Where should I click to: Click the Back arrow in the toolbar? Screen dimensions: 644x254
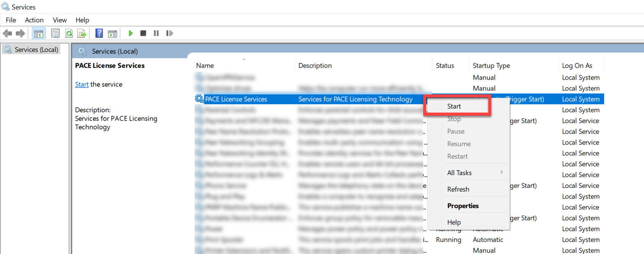click(x=7, y=33)
